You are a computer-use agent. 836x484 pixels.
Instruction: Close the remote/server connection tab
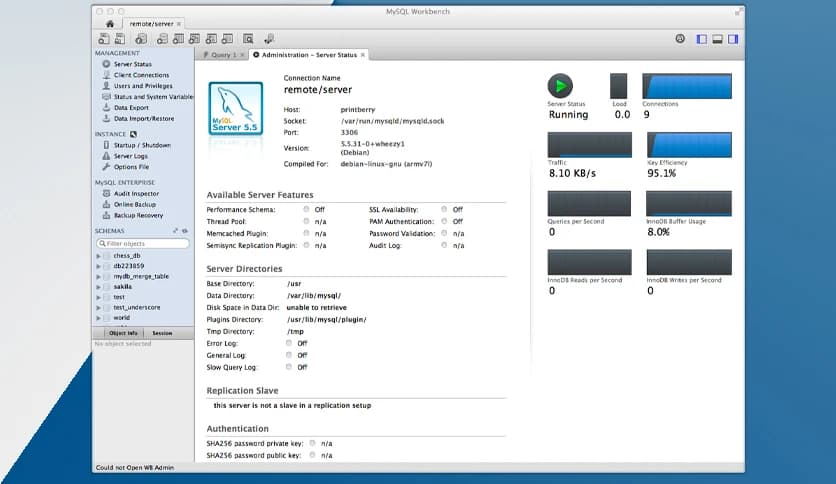179,24
